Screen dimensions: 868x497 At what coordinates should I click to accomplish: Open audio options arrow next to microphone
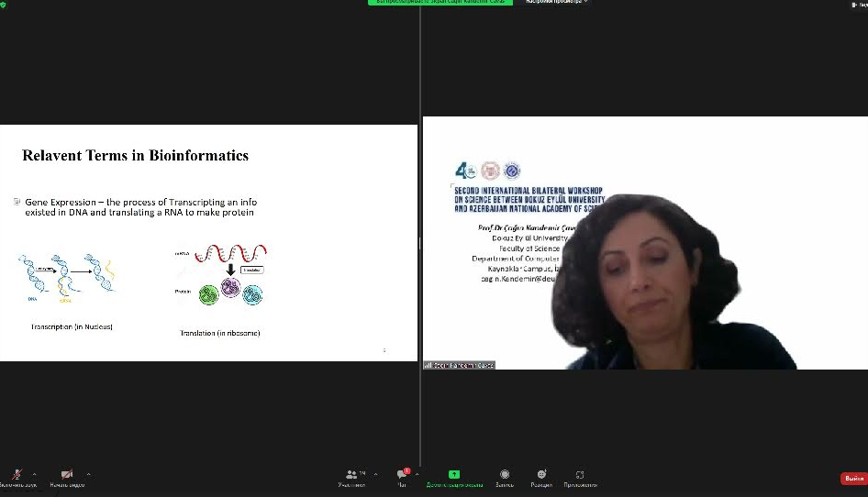[34, 474]
